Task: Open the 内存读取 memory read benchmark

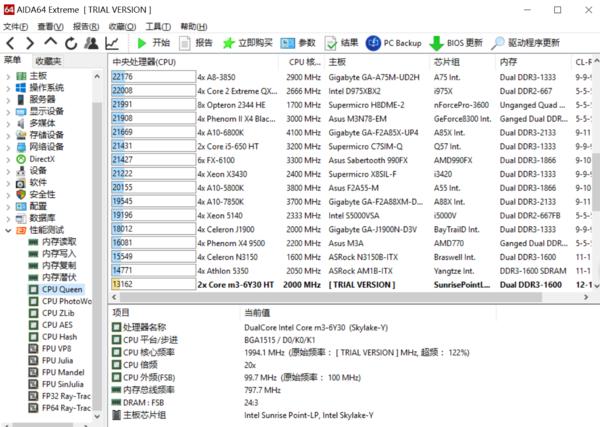Action: [x=52, y=242]
